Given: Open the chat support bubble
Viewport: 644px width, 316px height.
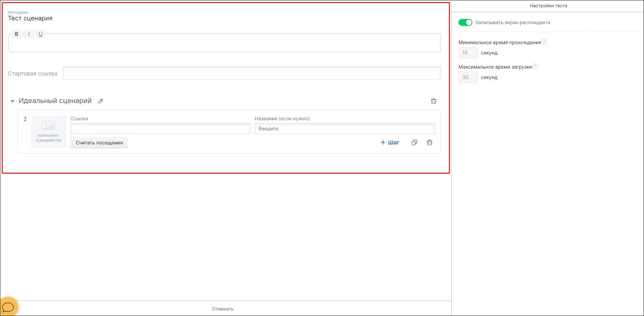Looking at the screenshot, I should 8,306.
